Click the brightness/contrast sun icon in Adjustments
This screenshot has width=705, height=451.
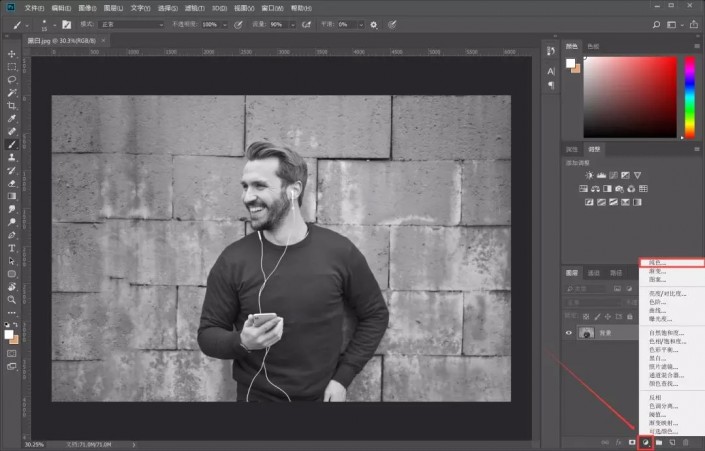click(589, 175)
